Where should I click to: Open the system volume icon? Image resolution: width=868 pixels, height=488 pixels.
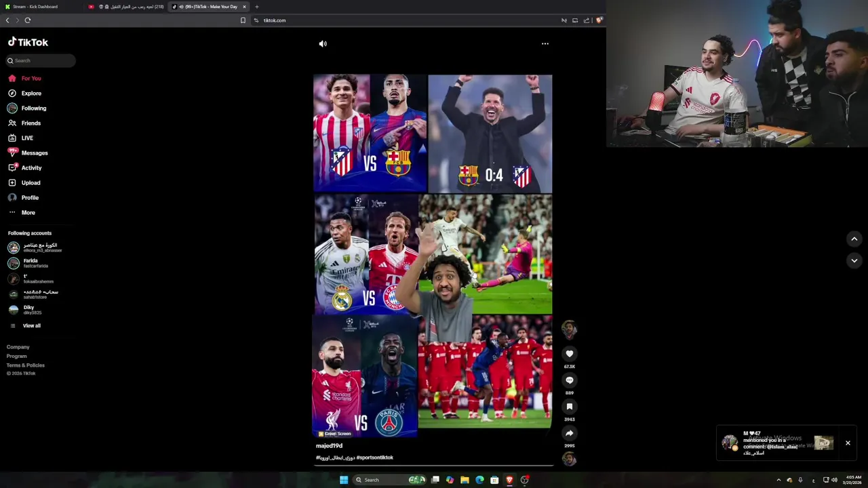point(835,480)
